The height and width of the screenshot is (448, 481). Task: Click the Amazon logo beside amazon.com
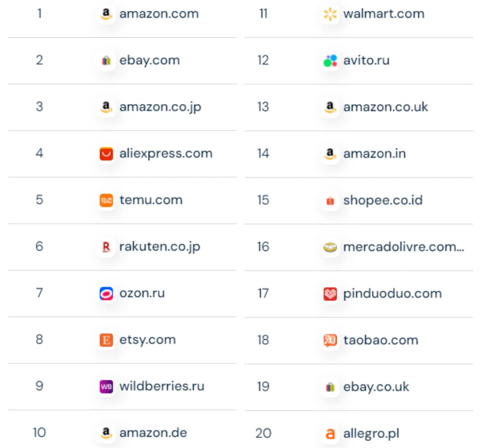click(106, 14)
